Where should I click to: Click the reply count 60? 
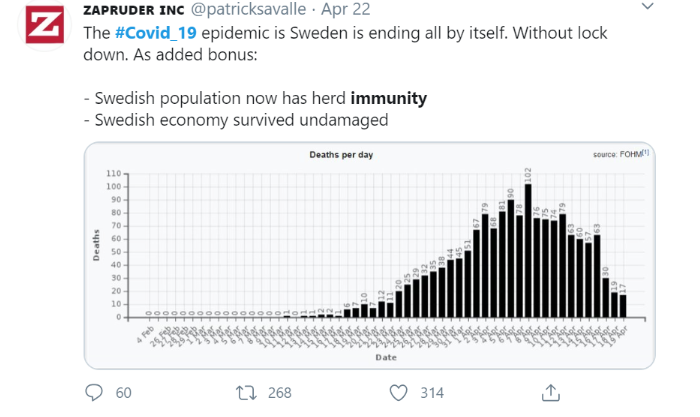click(124, 393)
